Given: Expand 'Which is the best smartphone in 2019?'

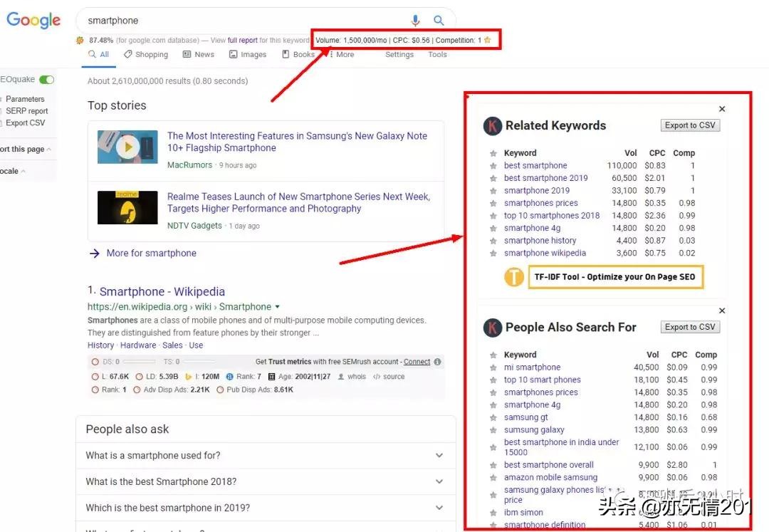Looking at the screenshot, I should (x=439, y=508).
